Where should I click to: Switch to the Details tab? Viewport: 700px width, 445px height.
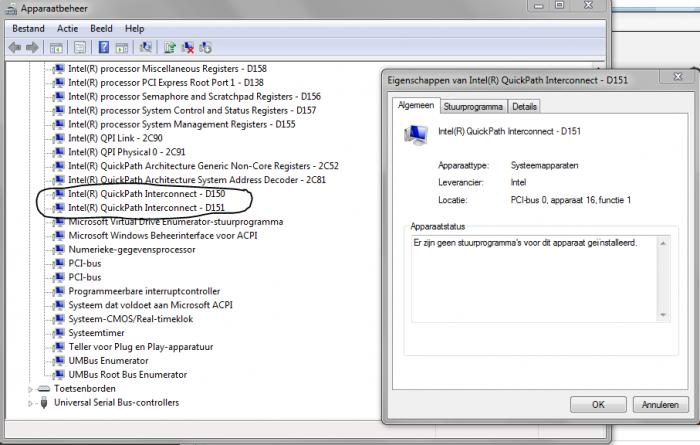click(x=524, y=107)
